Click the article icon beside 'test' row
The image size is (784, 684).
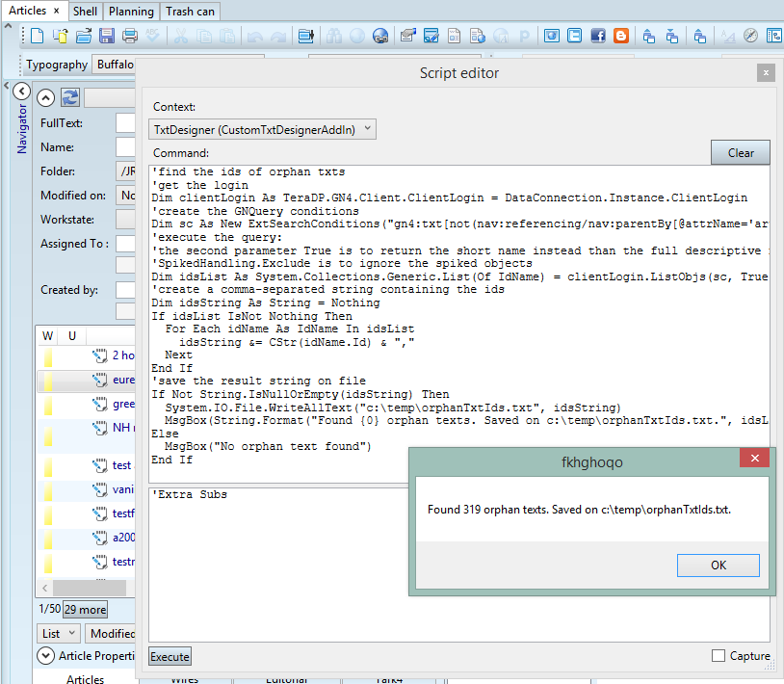coord(99,466)
